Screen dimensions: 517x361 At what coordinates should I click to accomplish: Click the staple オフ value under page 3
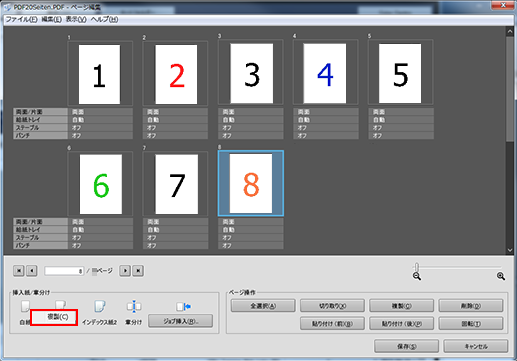[x=251, y=127]
